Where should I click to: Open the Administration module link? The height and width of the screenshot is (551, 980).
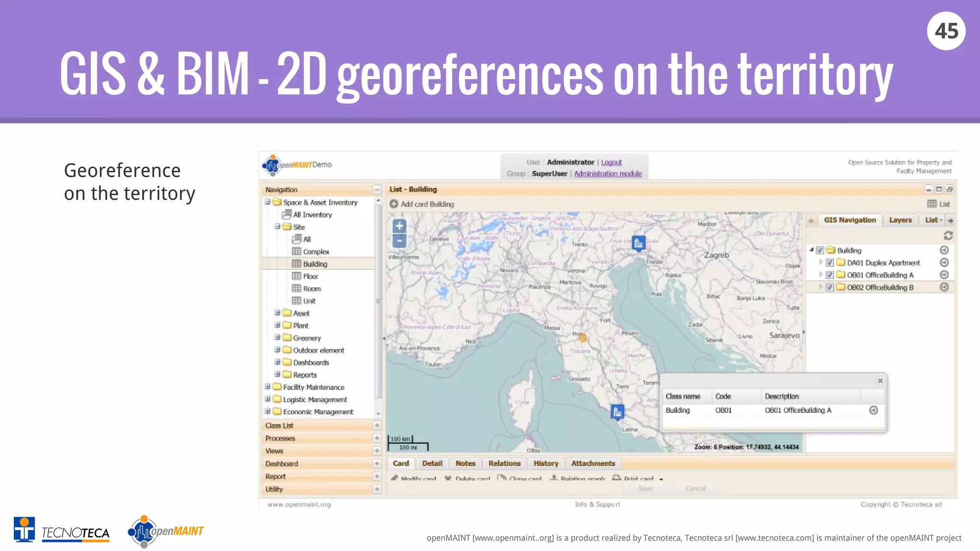(608, 174)
